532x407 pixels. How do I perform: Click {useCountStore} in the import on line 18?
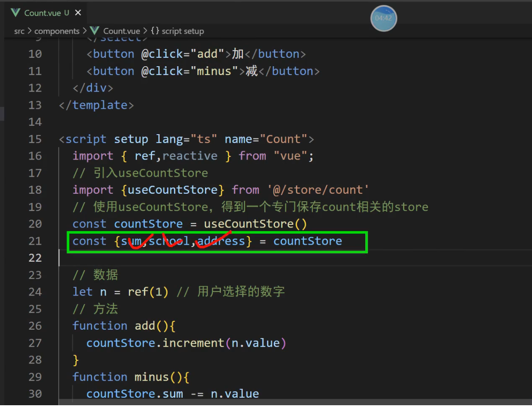point(172,190)
